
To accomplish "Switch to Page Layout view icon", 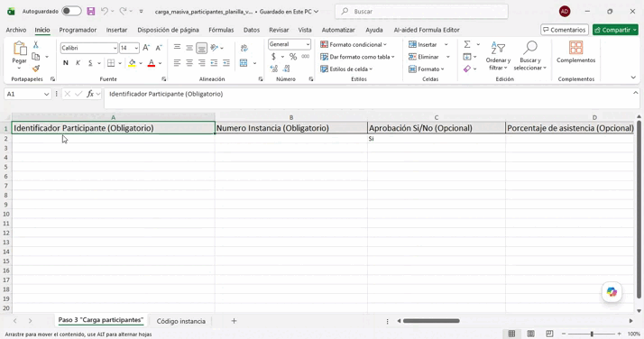I will click(x=530, y=334).
